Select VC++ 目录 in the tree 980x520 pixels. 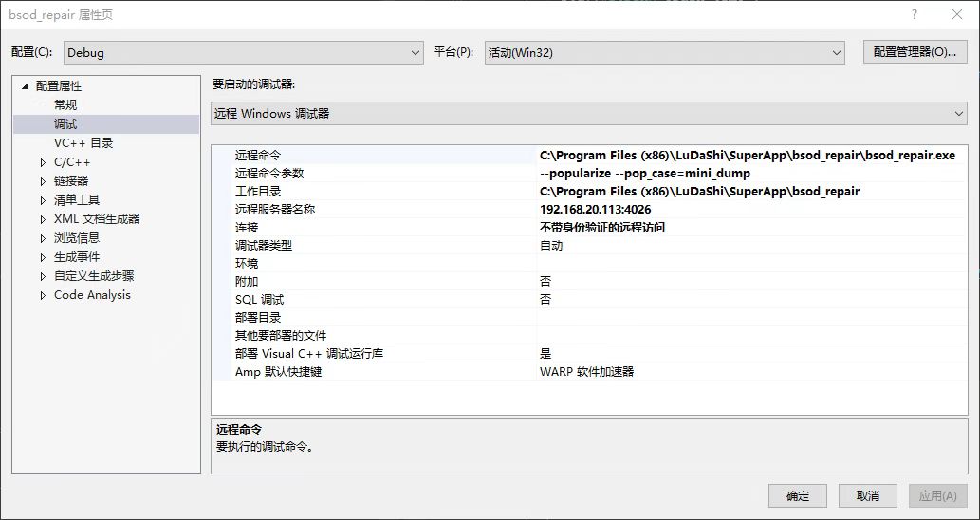click(x=83, y=143)
